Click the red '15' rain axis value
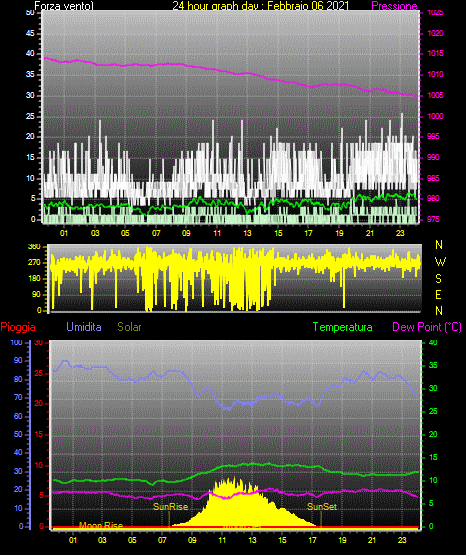Screen dimensions: 466x555 39,434
